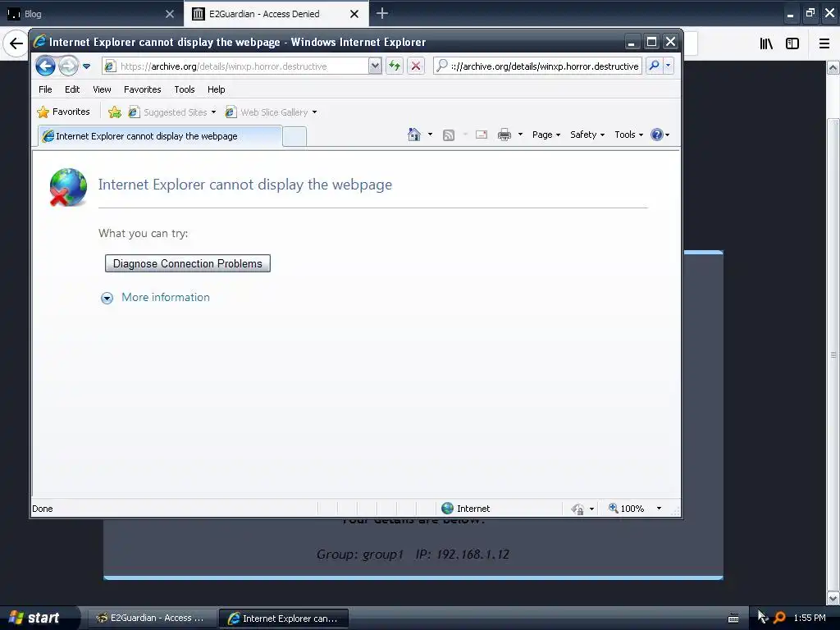840x630 pixels.
Task: Click the green Refresh icon in Internet Explorer
Action: (x=395, y=66)
